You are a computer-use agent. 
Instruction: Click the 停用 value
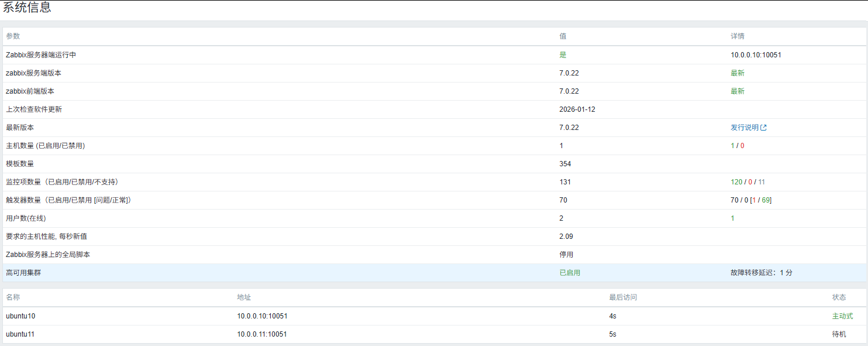[566, 255]
